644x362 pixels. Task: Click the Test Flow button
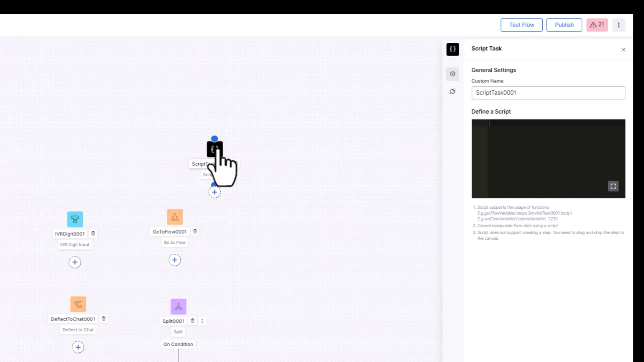click(x=521, y=25)
